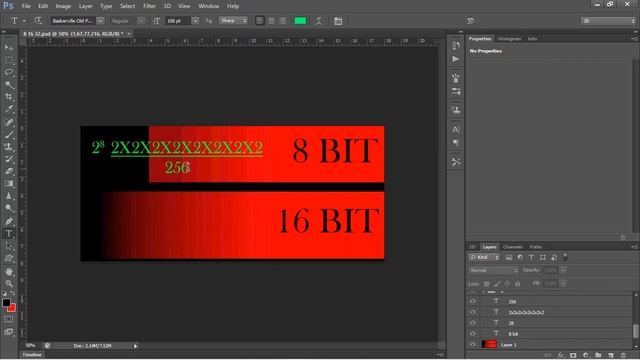This screenshot has height=360, width=640.
Task: Hide the 256 text layer
Action: click(x=473, y=301)
